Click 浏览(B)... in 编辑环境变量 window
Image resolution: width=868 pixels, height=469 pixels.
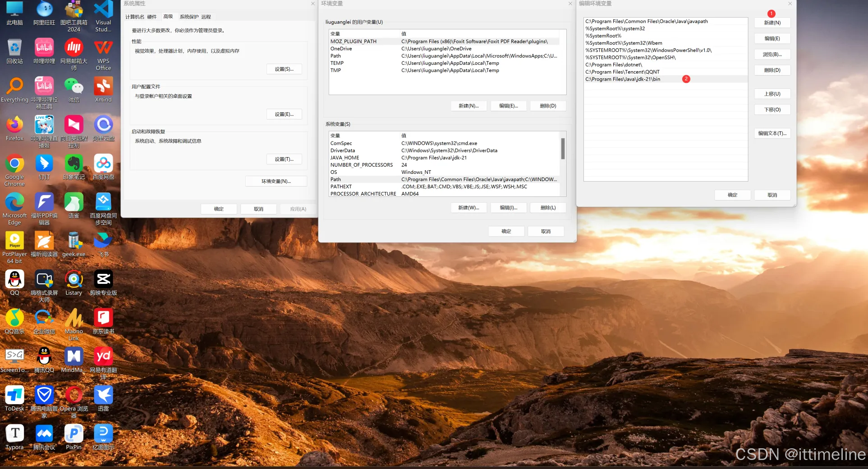[772, 55]
